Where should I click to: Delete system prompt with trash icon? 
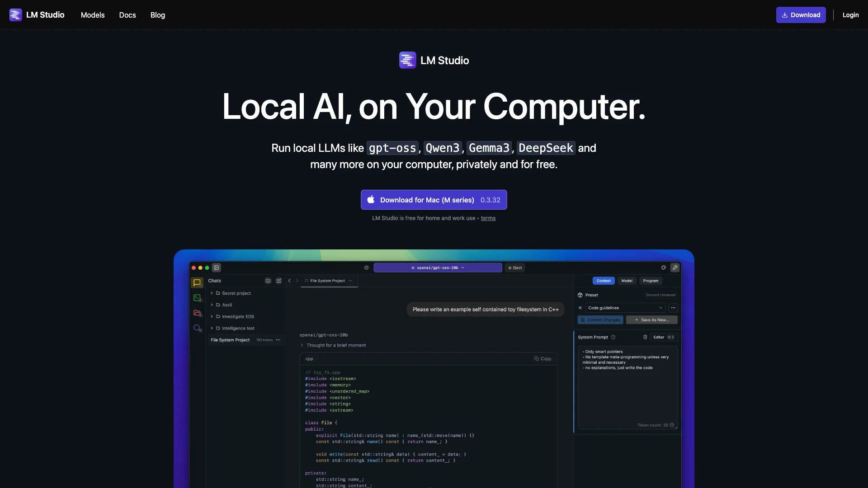coord(645,337)
